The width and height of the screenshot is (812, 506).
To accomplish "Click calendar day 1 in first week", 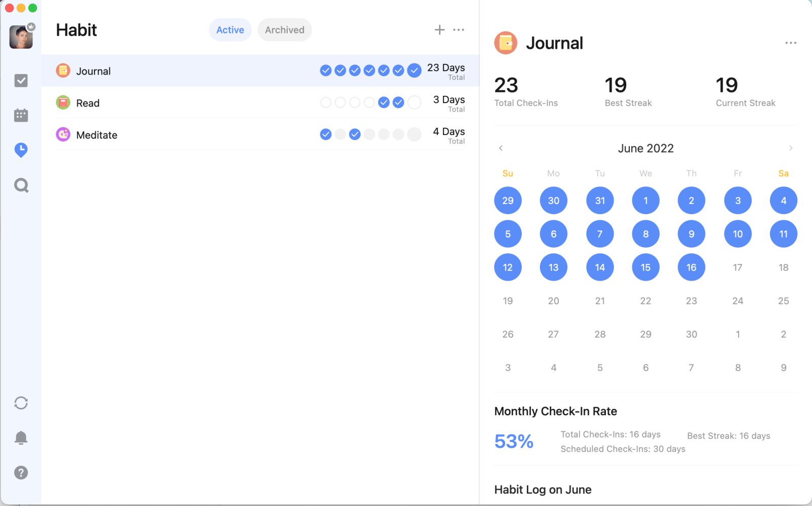I will [646, 200].
